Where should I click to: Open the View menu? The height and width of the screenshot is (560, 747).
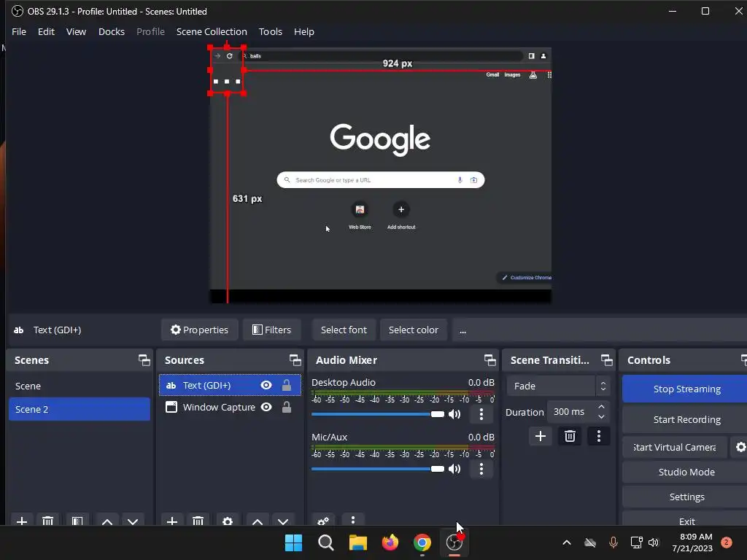(76, 31)
